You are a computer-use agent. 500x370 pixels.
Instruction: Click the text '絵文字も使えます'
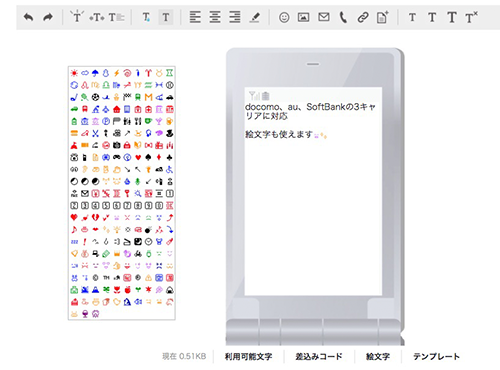pos(279,134)
